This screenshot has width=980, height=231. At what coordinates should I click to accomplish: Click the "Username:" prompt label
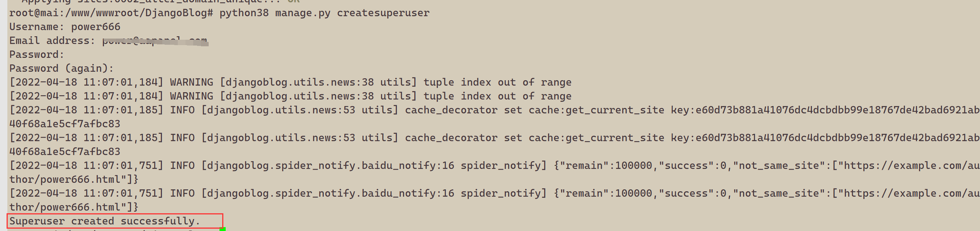tap(37, 27)
